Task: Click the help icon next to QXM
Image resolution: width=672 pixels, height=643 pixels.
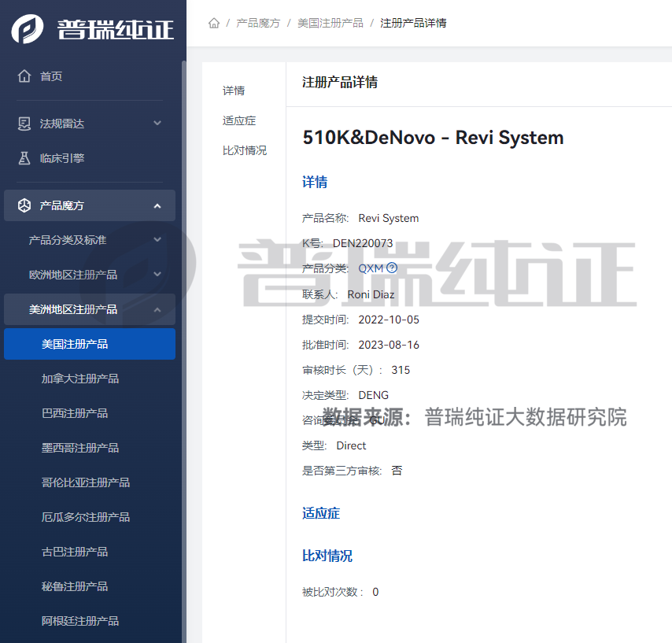Action: click(x=392, y=268)
